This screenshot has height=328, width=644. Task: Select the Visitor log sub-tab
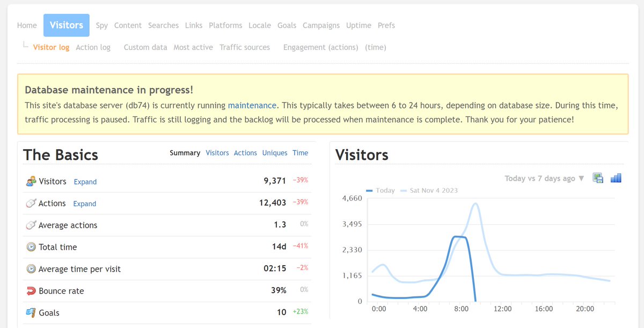pyautogui.click(x=51, y=47)
